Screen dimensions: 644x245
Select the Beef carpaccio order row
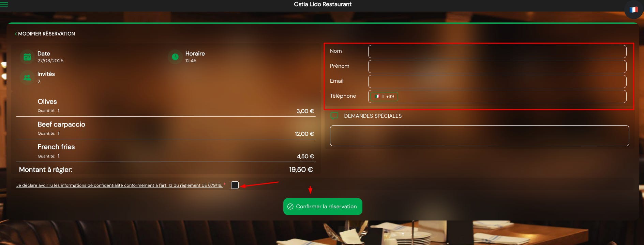(166, 128)
